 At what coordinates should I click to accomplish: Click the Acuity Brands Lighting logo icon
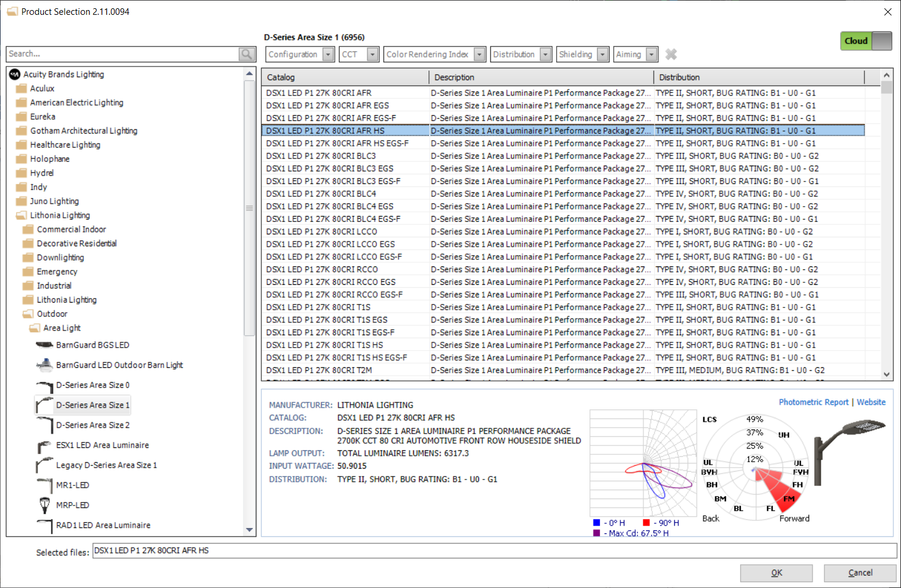pyautogui.click(x=15, y=74)
